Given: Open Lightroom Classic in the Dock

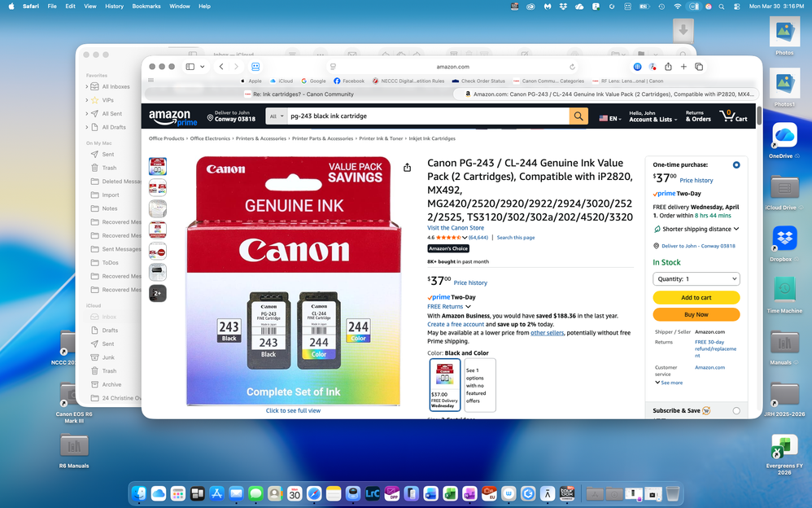Looking at the screenshot, I should 373,493.
